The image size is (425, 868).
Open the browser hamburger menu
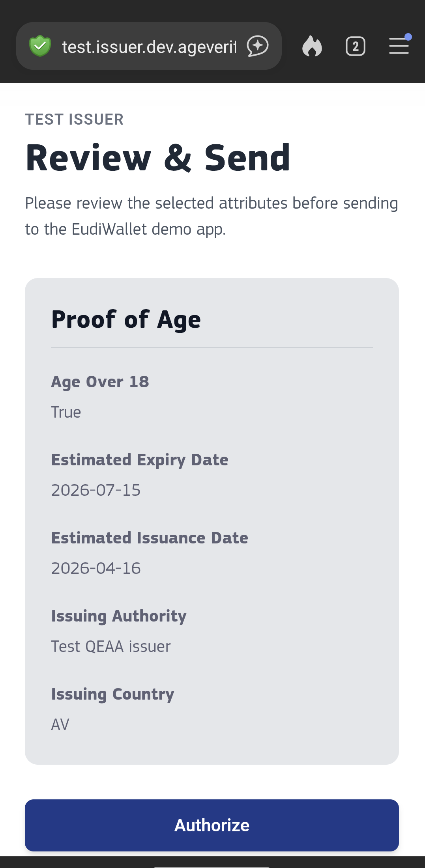point(399,46)
